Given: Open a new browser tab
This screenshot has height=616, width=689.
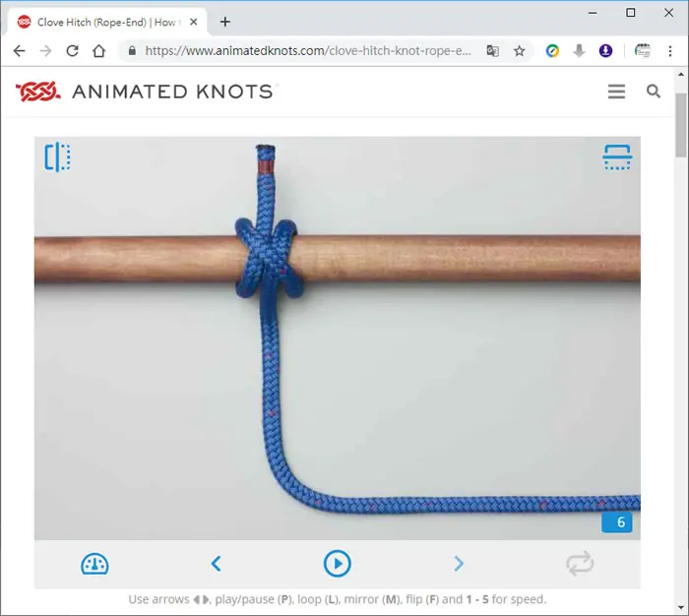Looking at the screenshot, I should tap(225, 22).
